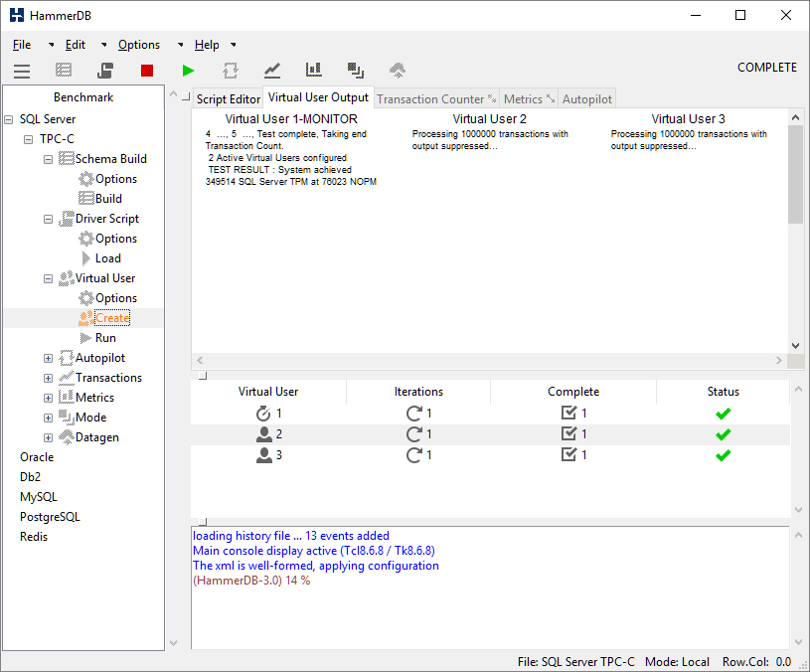The width and height of the screenshot is (810, 672).
Task: Click the monitor stopwatch icon for user 1
Action: 263,414
